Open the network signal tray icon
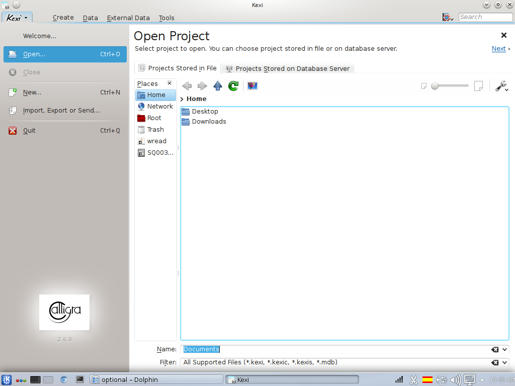 click(399, 380)
